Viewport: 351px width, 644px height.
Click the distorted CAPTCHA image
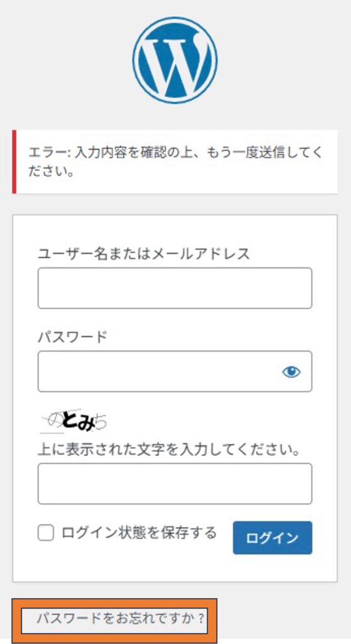(x=73, y=422)
